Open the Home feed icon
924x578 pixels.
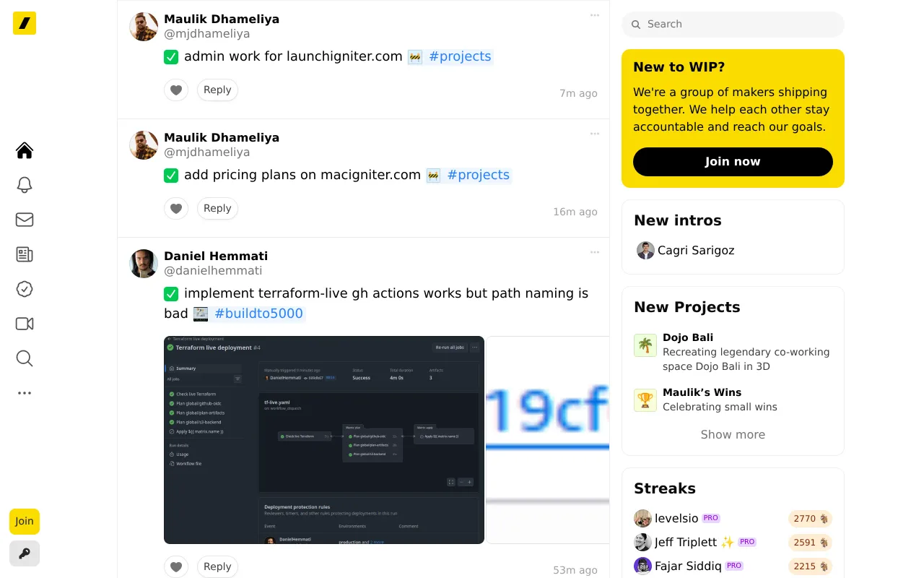point(25,150)
